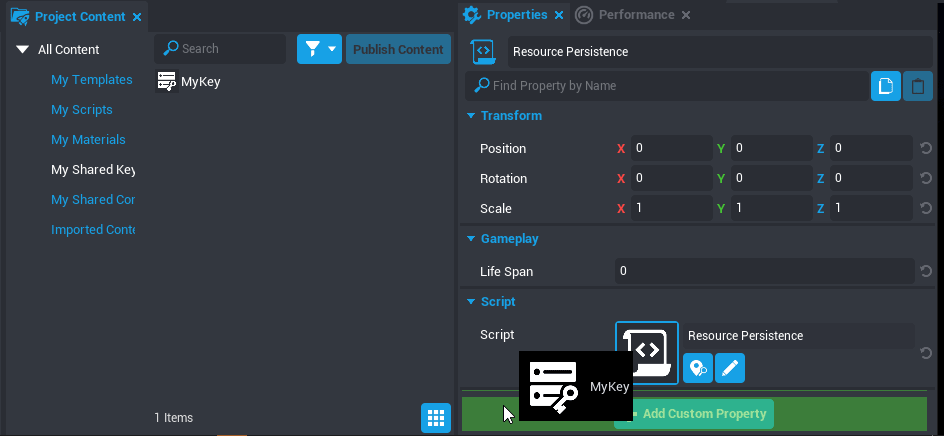Select the MyKey shared key item
The width and height of the screenshot is (944, 436).
coord(190,82)
